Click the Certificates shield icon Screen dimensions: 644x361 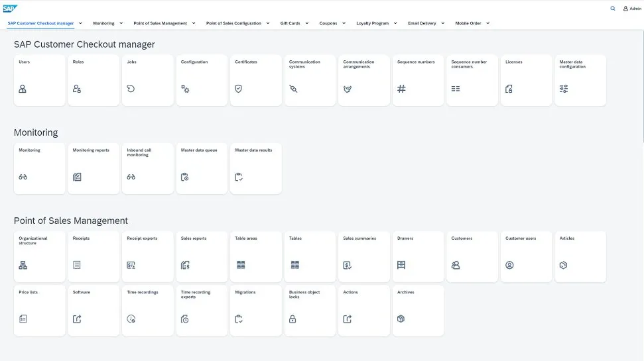pyautogui.click(x=239, y=89)
